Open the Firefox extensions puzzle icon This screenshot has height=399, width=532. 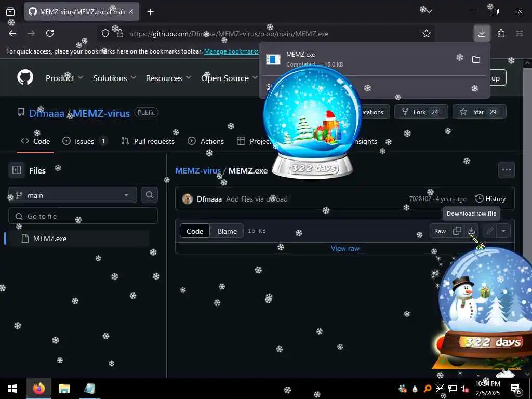coord(501,33)
